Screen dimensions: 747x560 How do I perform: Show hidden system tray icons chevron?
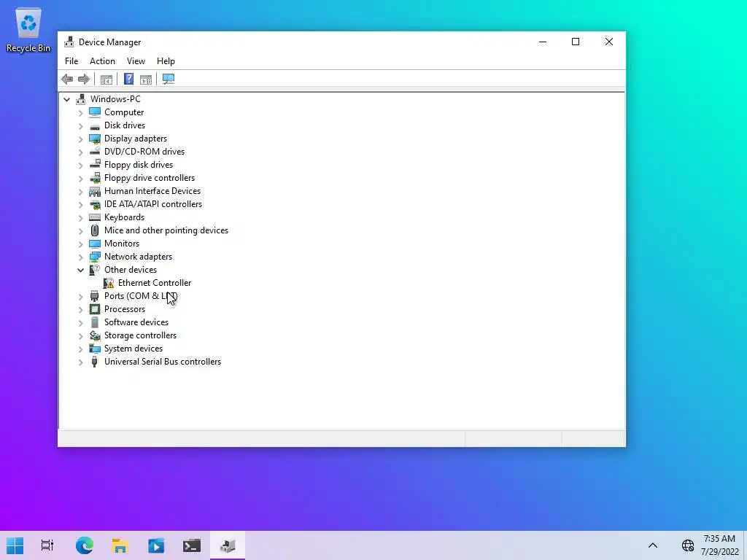[x=653, y=545]
